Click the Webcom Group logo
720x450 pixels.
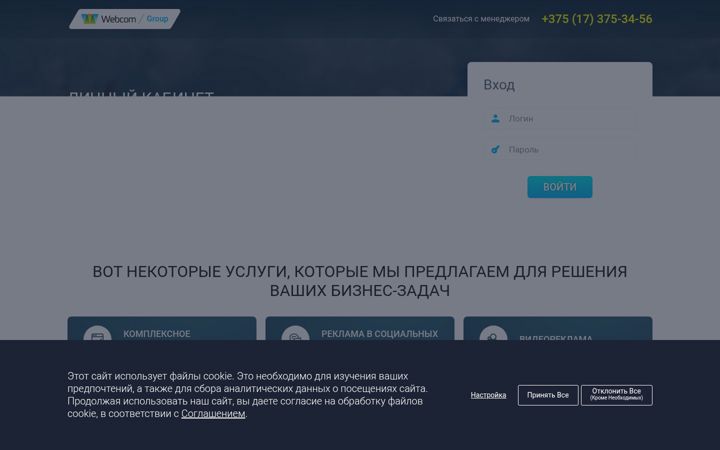[x=124, y=19]
